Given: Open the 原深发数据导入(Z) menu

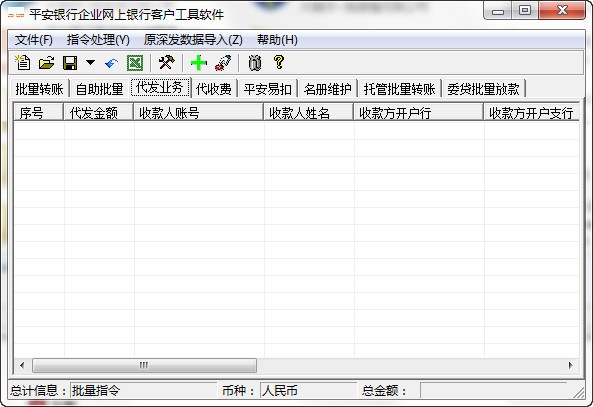Looking at the screenshot, I should pos(193,40).
